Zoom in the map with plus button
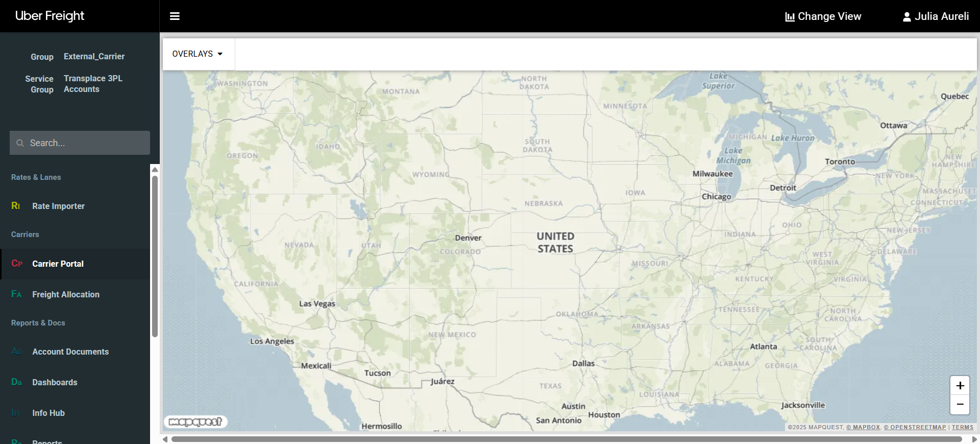980x444 pixels. [x=960, y=386]
